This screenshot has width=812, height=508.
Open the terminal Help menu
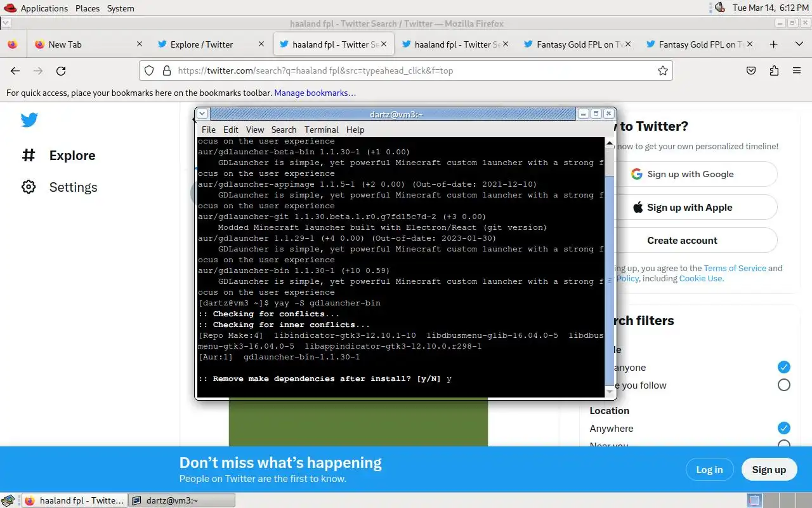tap(355, 130)
